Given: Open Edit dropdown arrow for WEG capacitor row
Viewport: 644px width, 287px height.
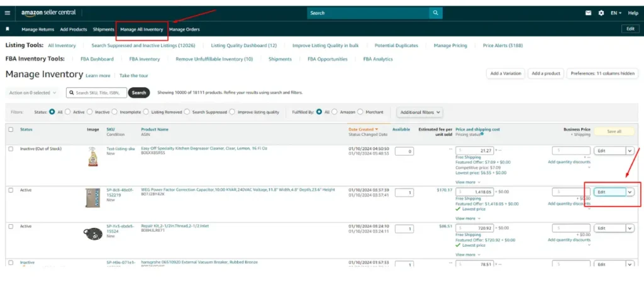Looking at the screenshot, I should 630,192.
